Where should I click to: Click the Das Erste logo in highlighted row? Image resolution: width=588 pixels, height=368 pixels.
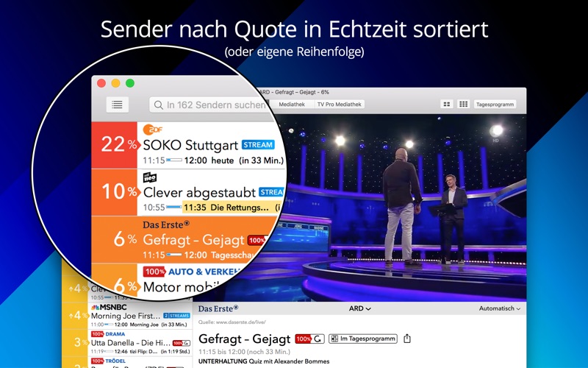166,225
